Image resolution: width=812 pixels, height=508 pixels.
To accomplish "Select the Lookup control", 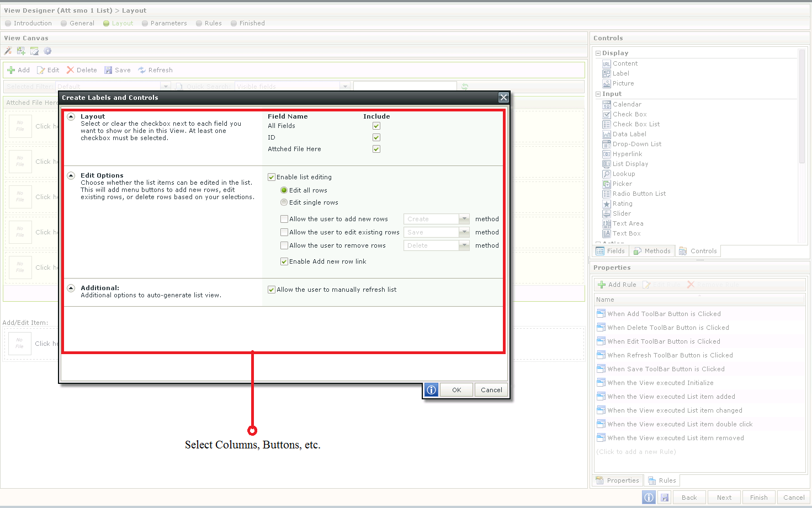I will [619, 174].
